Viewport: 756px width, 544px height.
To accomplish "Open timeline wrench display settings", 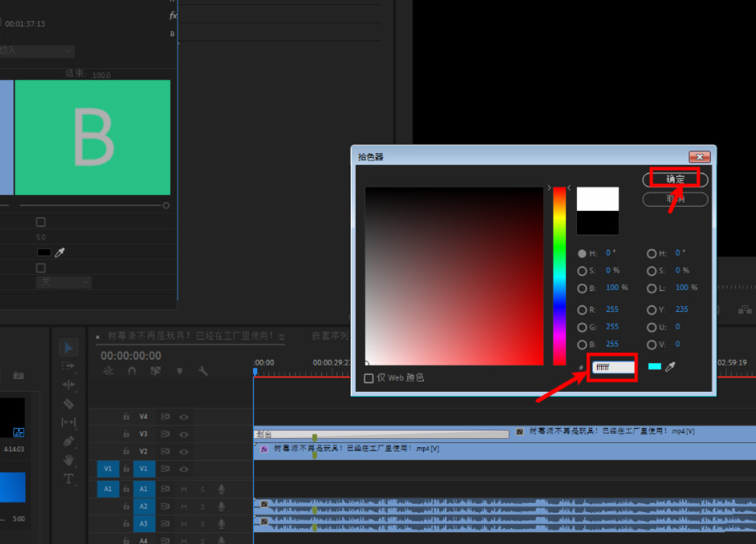I will click(x=203, y=371).
